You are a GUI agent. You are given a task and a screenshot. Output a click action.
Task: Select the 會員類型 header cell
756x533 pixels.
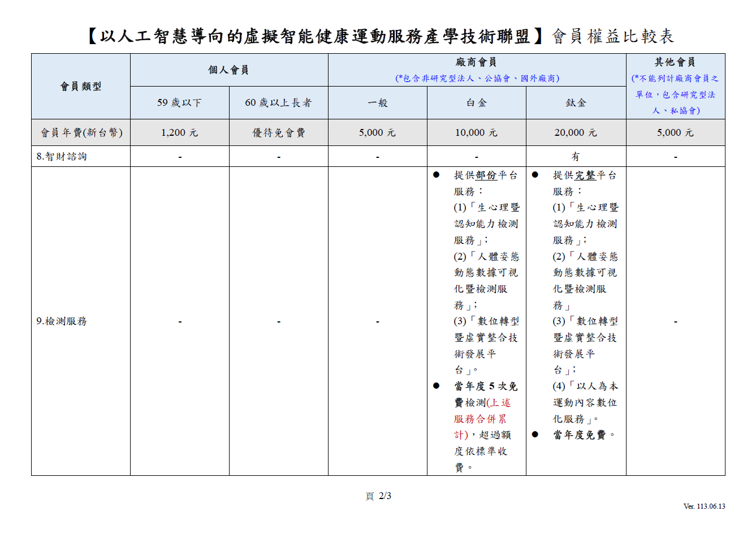click(81, 86)
